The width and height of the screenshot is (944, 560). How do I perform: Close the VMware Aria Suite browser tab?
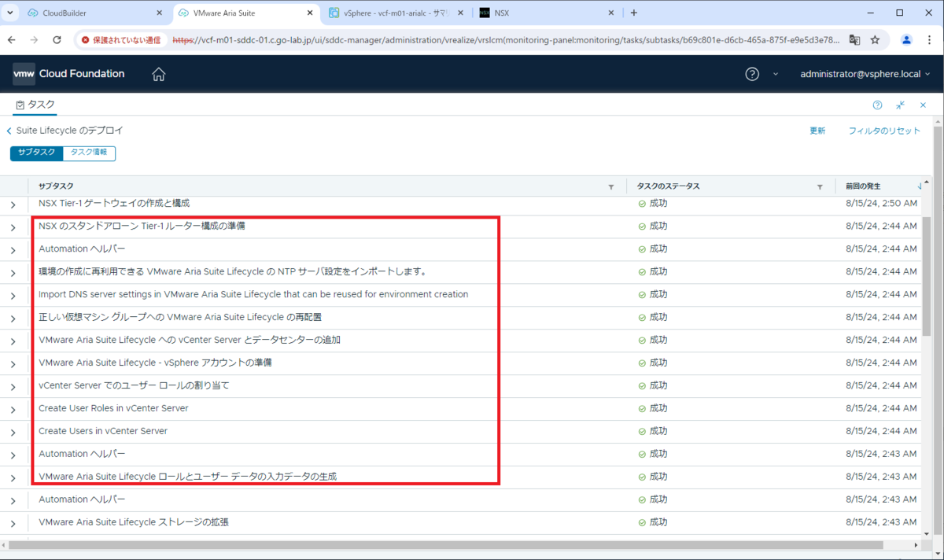click(x=309, y=13)
